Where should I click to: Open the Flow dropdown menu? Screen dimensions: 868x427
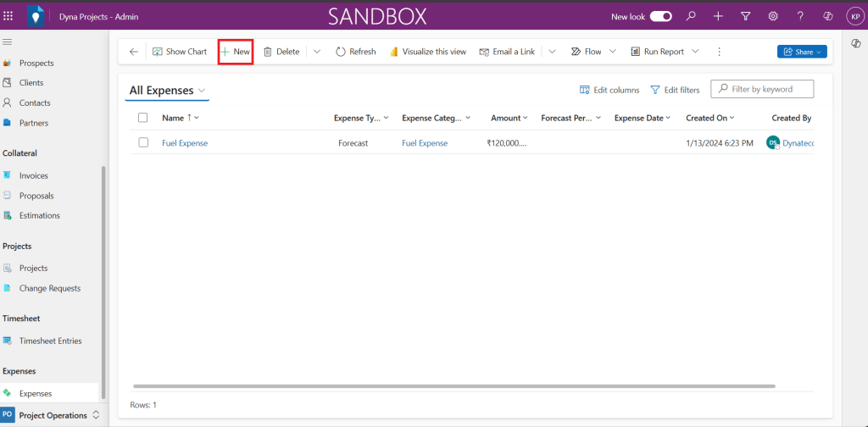point(613,52)
